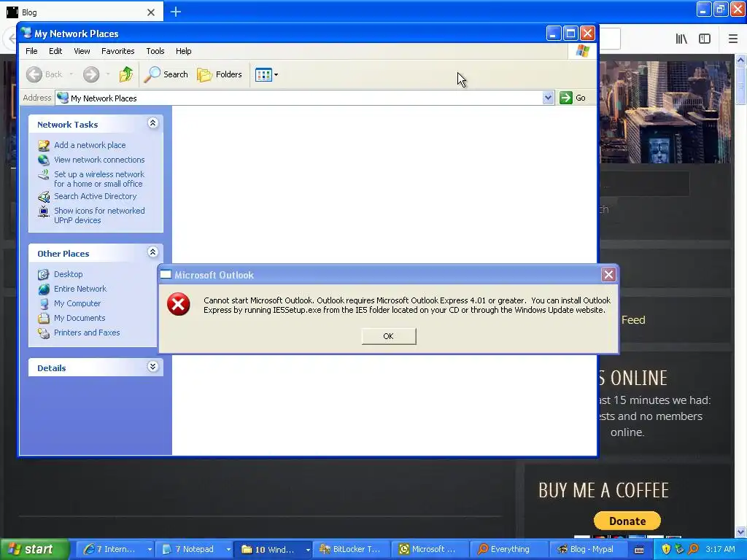Screen dimensions: 747x560
Task: Switch to BitLocker taskbar button
Action: click(352, 550)
